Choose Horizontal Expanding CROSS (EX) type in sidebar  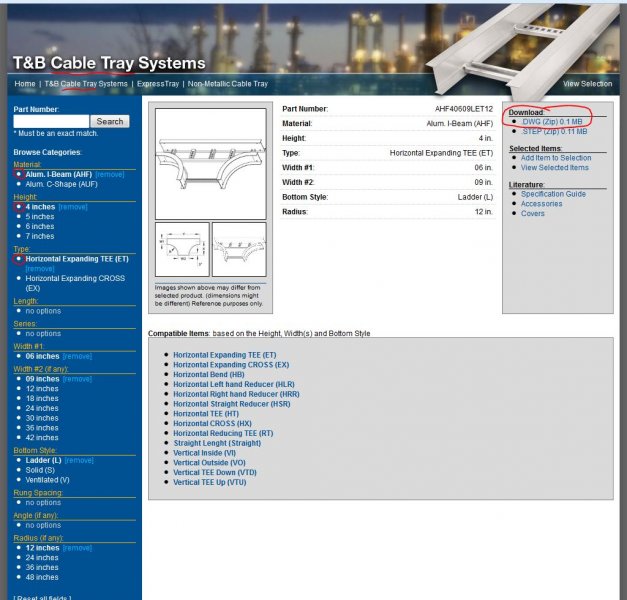tap(75, 283)
